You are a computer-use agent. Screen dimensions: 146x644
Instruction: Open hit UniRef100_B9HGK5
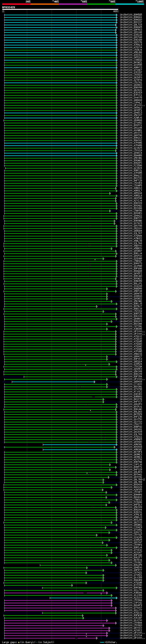click(x=131, y=27)
